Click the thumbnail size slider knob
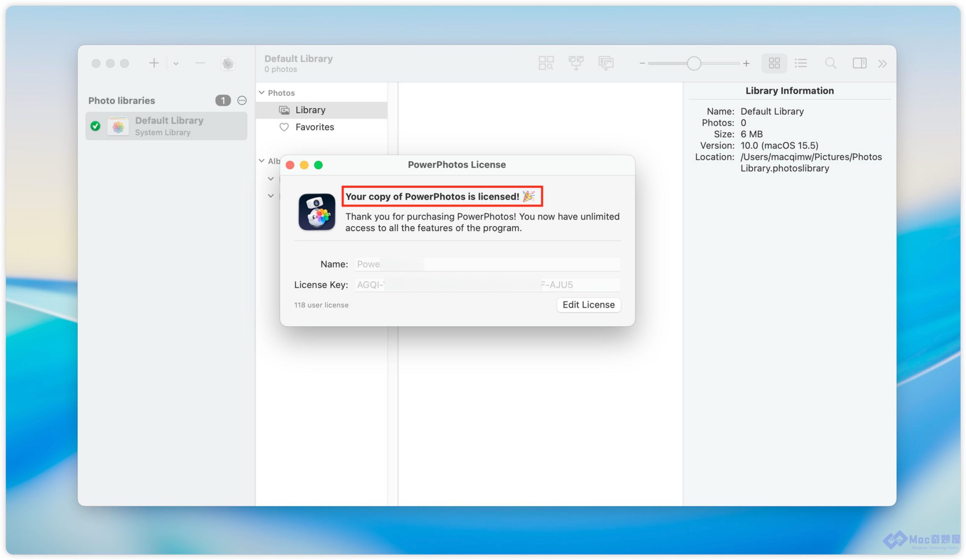Image resolution: width=966 pixels, height=560 pixels. click(x=694, y=63)
